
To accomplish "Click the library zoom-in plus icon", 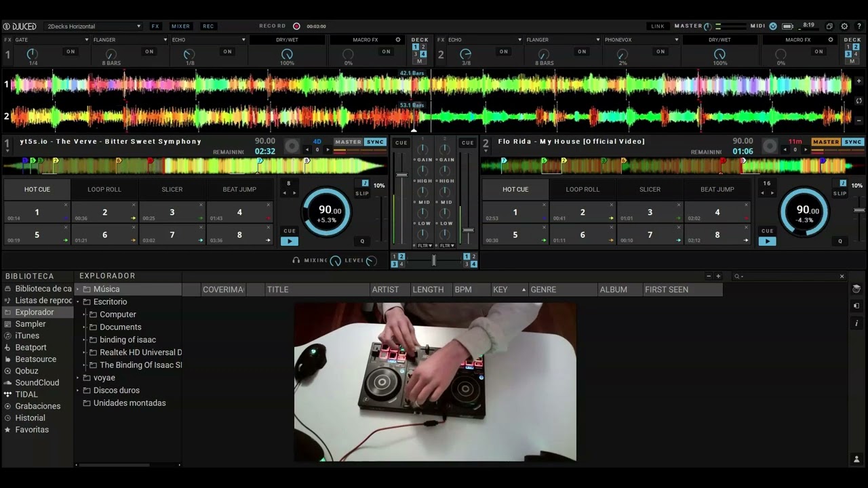I will point(718,277).
